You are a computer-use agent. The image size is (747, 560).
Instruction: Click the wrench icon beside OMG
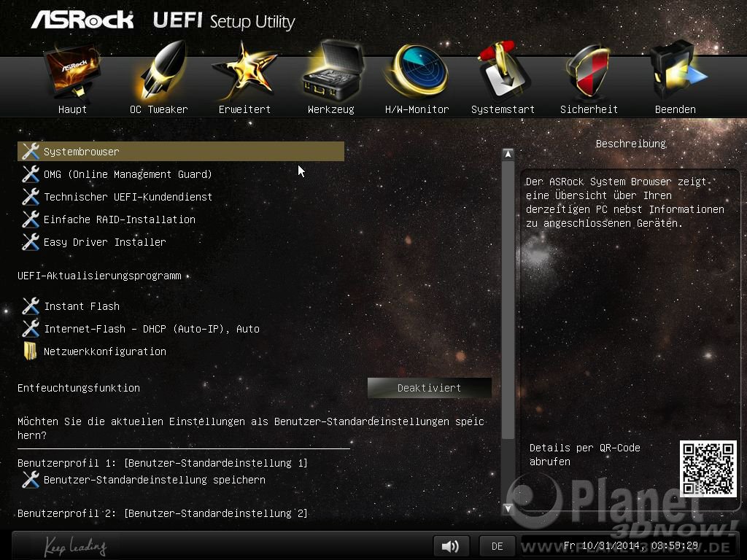(31, 174)
